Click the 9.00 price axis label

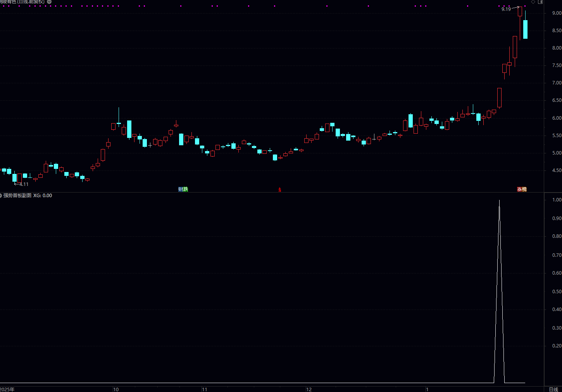(557, 13)
